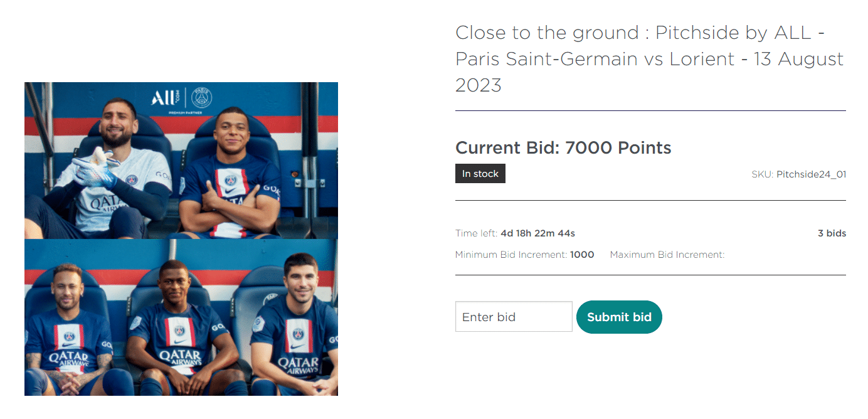This screenshot has width=868, height=419.
Task: Click the 4d 18h countdown timer value
Action: (537, 233)
